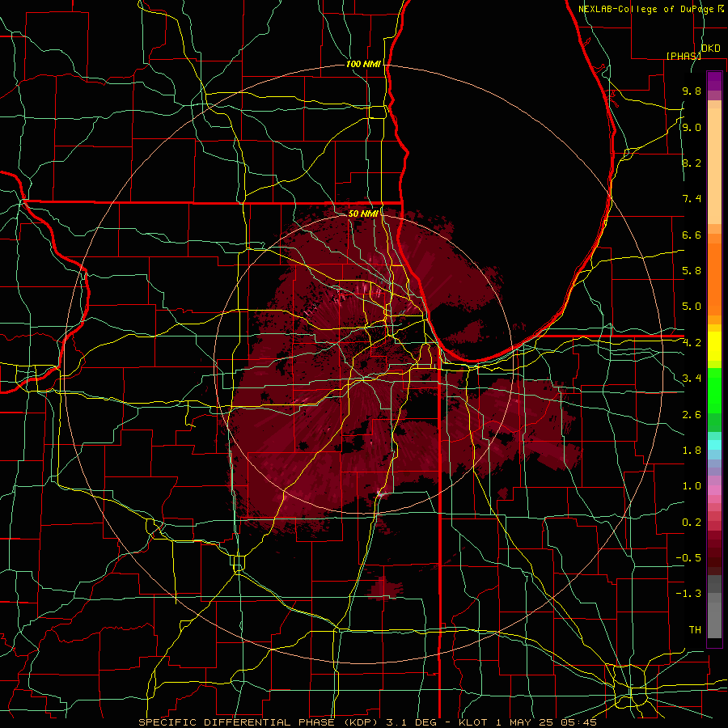Pick the pink segment near 1.0
Screen dimensions: 728x728
714,490
